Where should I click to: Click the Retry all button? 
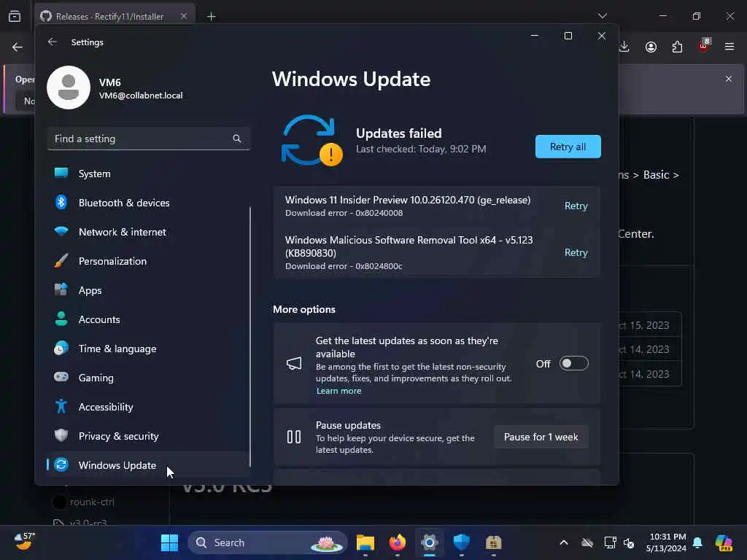pos(568,147)
